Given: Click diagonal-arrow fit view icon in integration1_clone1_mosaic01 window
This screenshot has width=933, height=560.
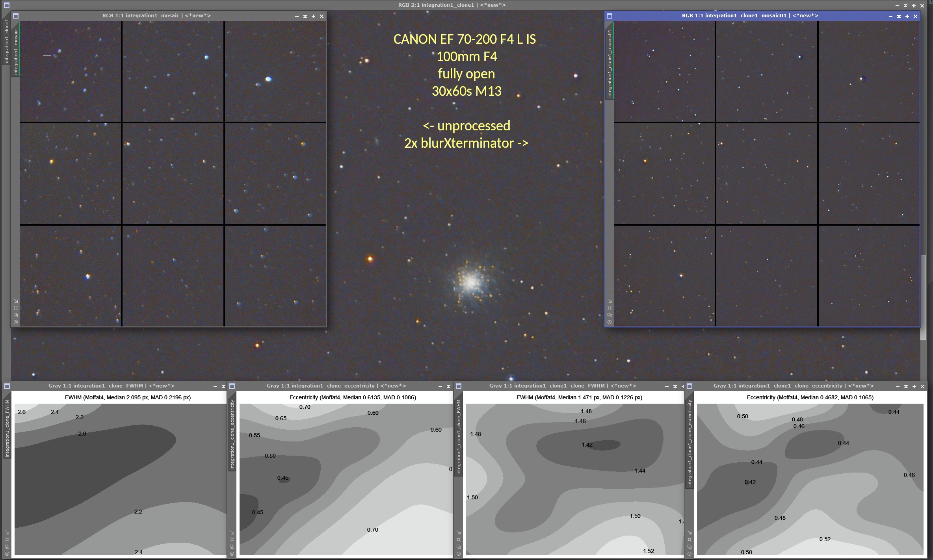Looking at the screenshot, I should (610, 301).
